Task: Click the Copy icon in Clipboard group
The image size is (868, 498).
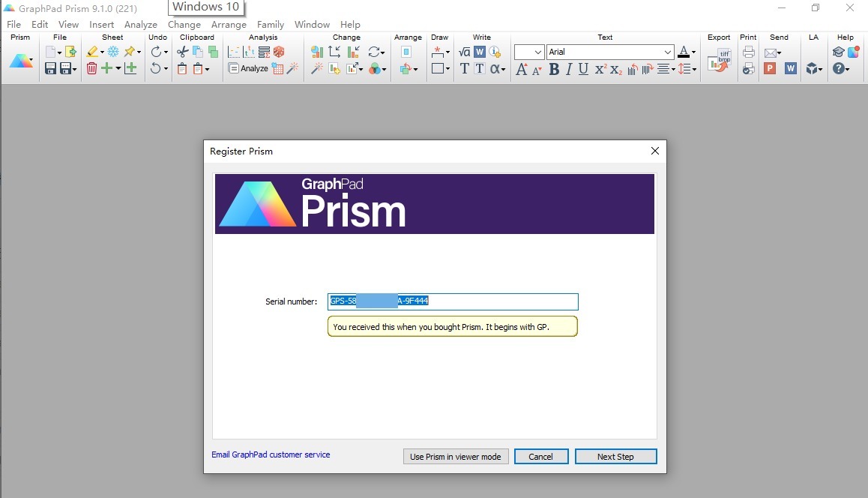Action: click(x=198, y=52)
